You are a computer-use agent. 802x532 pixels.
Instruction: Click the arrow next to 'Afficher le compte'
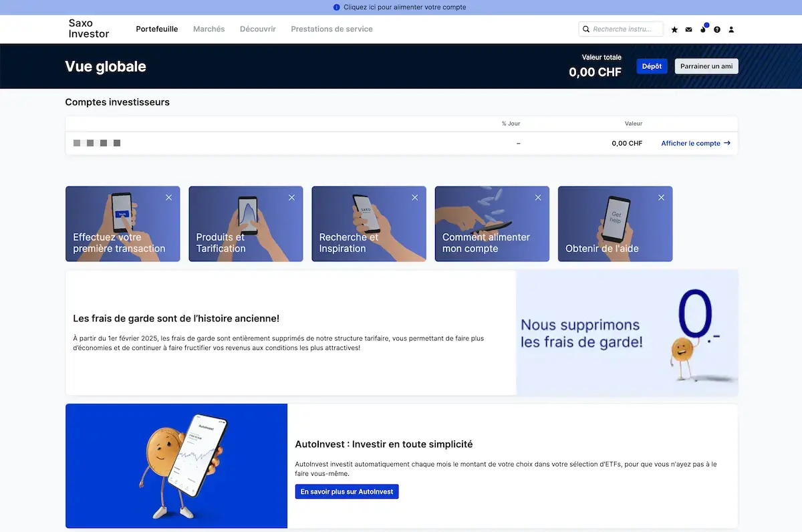(727, 143)
